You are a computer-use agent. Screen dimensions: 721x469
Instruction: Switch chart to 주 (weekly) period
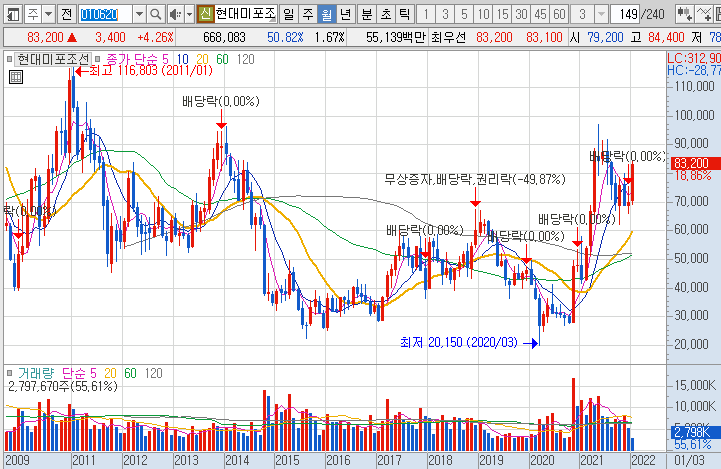pyautogui.click(x=308, y=14)
